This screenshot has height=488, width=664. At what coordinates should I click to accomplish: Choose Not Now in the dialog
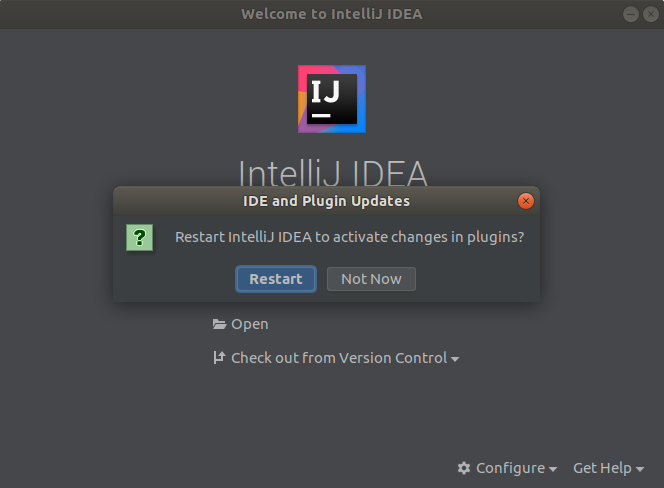[x=371, y=279]
